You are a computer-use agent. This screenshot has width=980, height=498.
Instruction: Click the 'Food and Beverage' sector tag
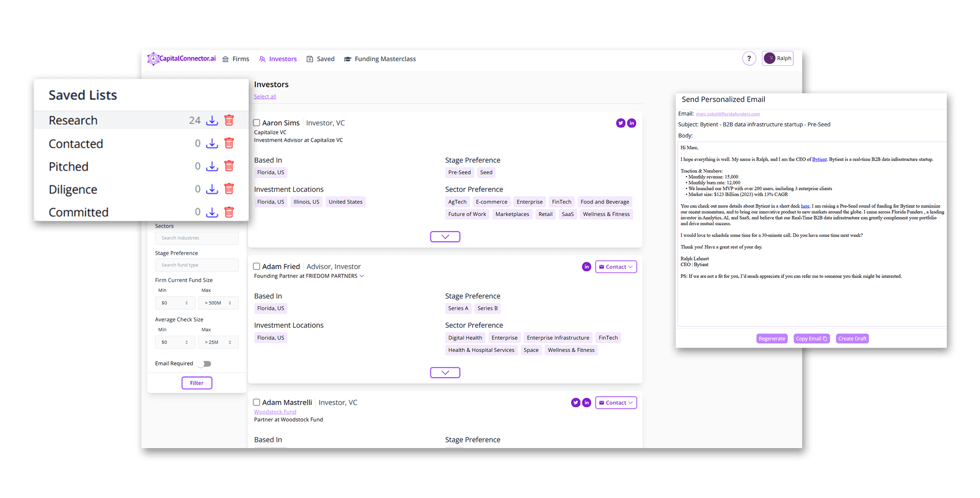pos(605,202)
